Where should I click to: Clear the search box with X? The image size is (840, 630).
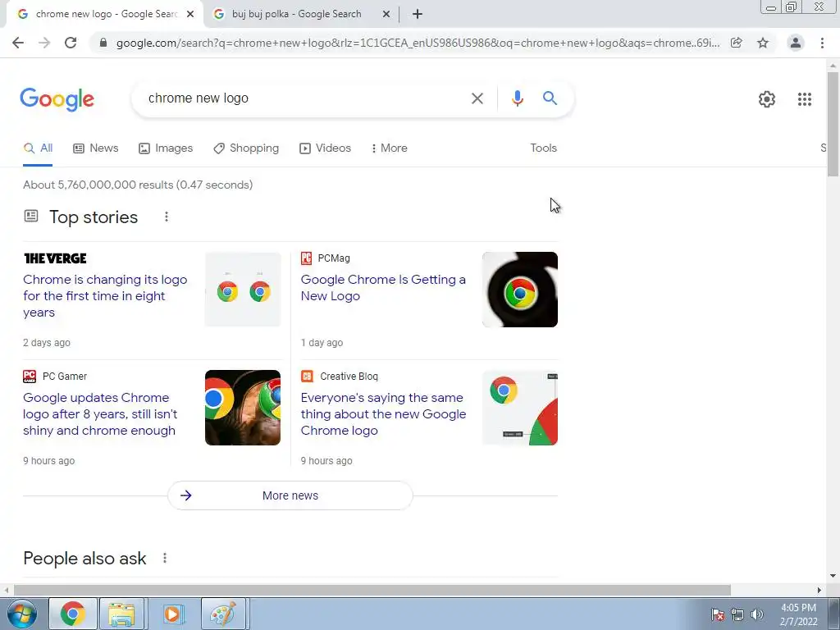[x=477, y=98]
